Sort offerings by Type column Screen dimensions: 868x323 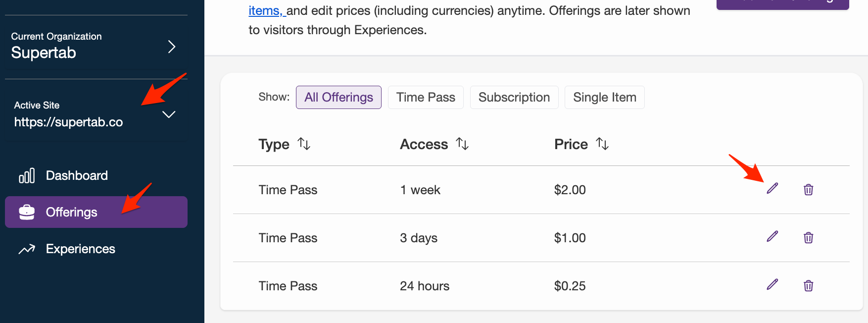click(304, 144)
